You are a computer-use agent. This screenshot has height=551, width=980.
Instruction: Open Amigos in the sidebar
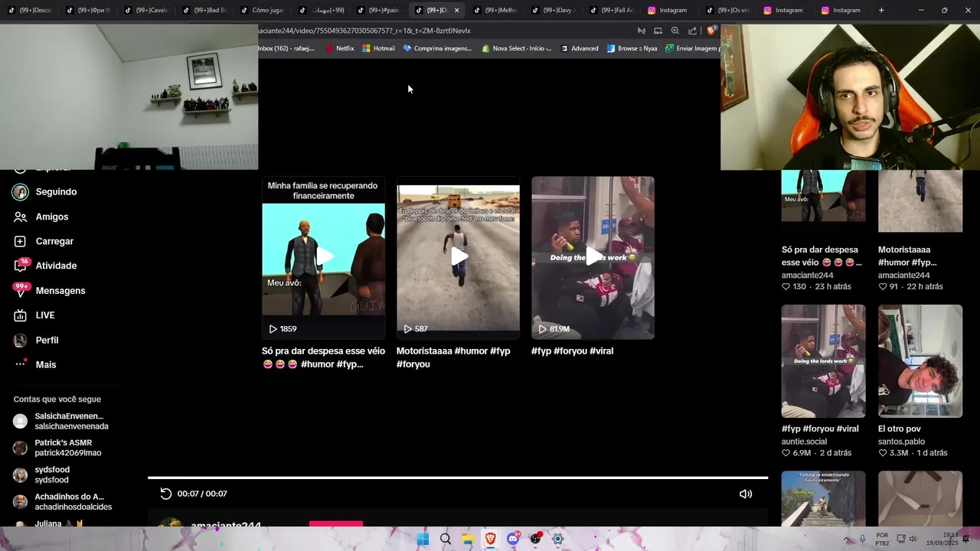51,217
